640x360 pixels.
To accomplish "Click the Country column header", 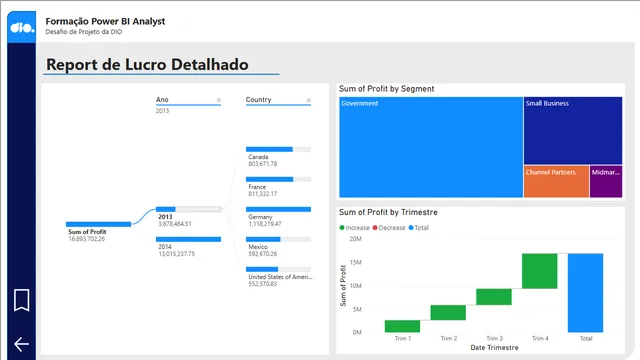I will (x=258, y=100).
